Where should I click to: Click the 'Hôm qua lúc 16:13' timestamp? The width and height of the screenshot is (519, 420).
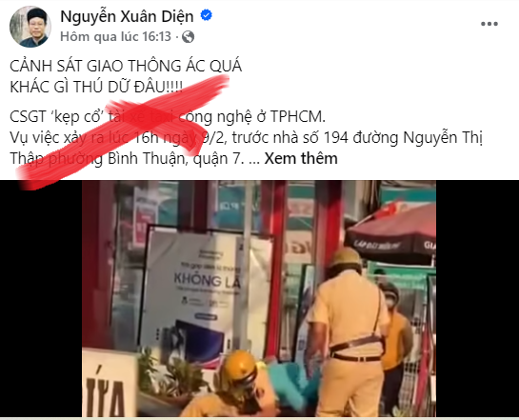[x=115, y=36]
